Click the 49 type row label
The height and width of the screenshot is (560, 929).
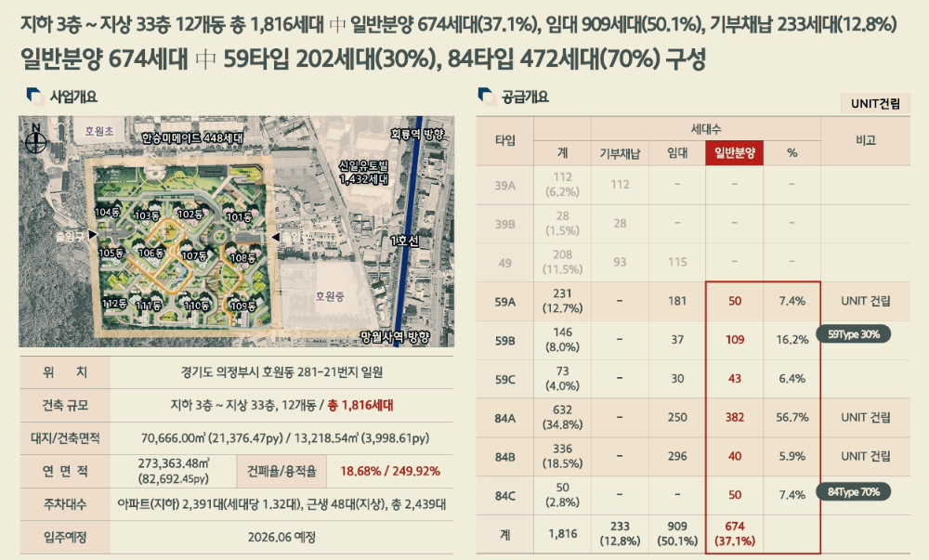[504, 263]
